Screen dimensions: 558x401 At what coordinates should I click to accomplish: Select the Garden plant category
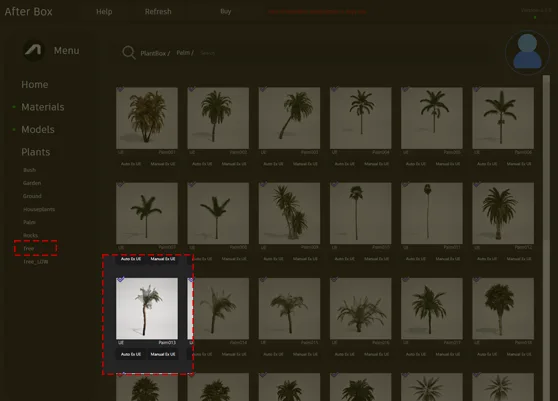[32, 183]
